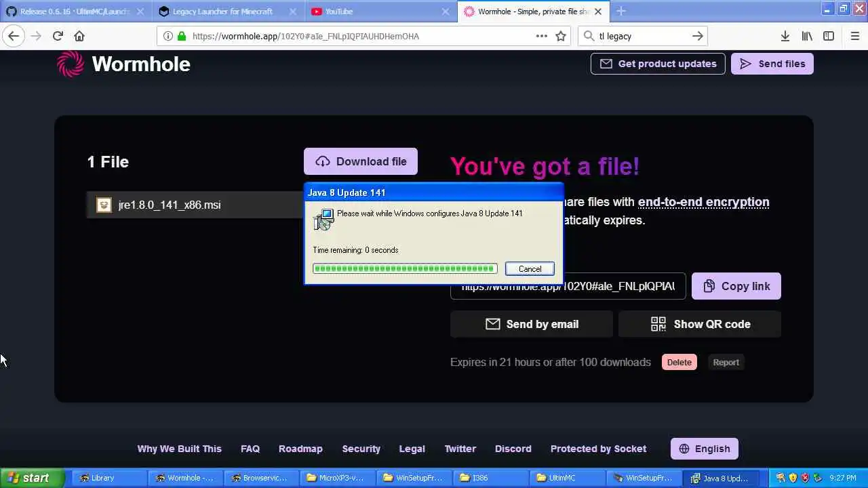Image resolution: width=868 pixels, height=488 pixels.
Task: Click Get product updates button
Action: point(658,64)
